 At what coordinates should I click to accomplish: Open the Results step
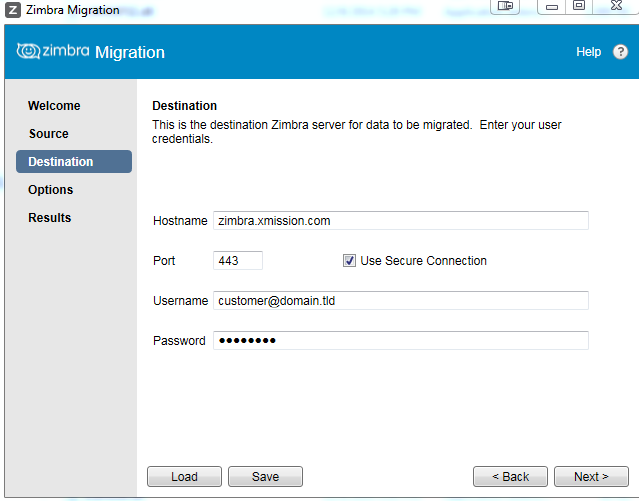49,218
